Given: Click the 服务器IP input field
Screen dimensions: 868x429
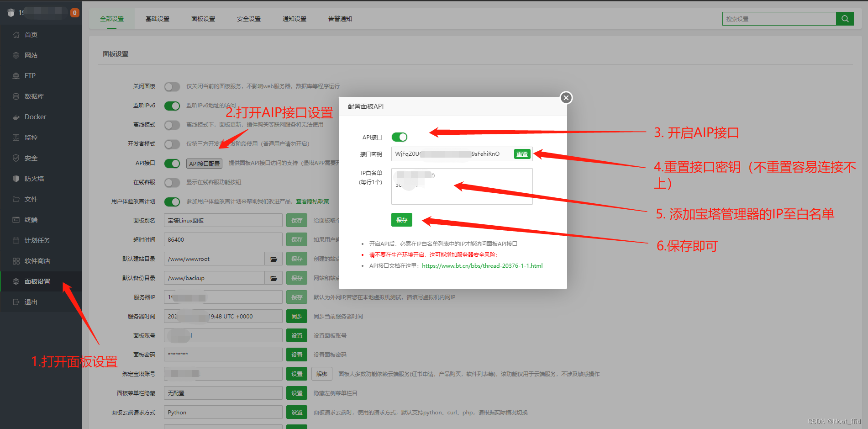Looking at the screenshot, I should point(223,297).
